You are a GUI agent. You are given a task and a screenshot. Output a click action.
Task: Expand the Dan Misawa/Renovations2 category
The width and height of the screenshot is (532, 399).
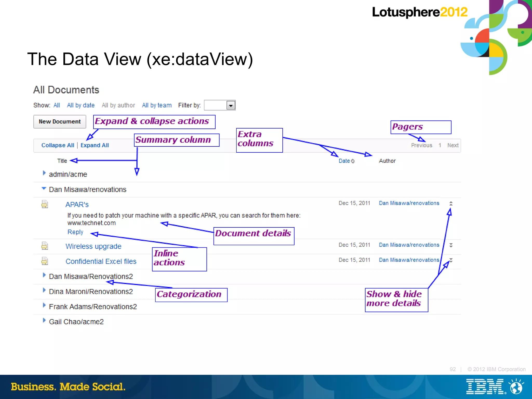[44, 275]
